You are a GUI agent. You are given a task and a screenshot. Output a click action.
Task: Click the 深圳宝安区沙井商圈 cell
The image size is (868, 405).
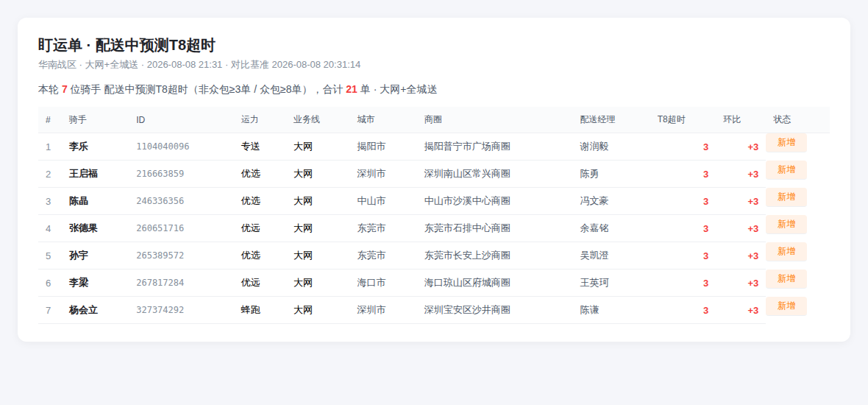click(467, 310)
